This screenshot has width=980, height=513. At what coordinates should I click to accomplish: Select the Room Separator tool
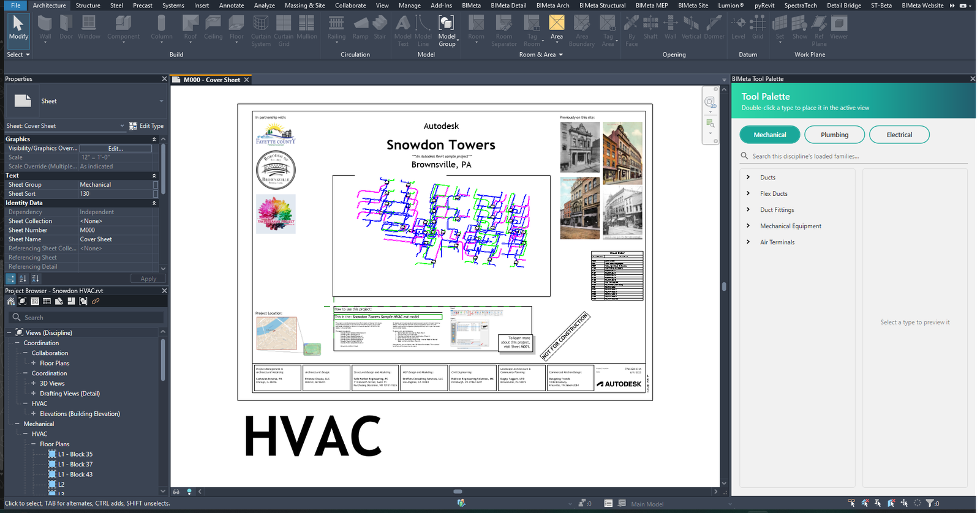point(504,31)
